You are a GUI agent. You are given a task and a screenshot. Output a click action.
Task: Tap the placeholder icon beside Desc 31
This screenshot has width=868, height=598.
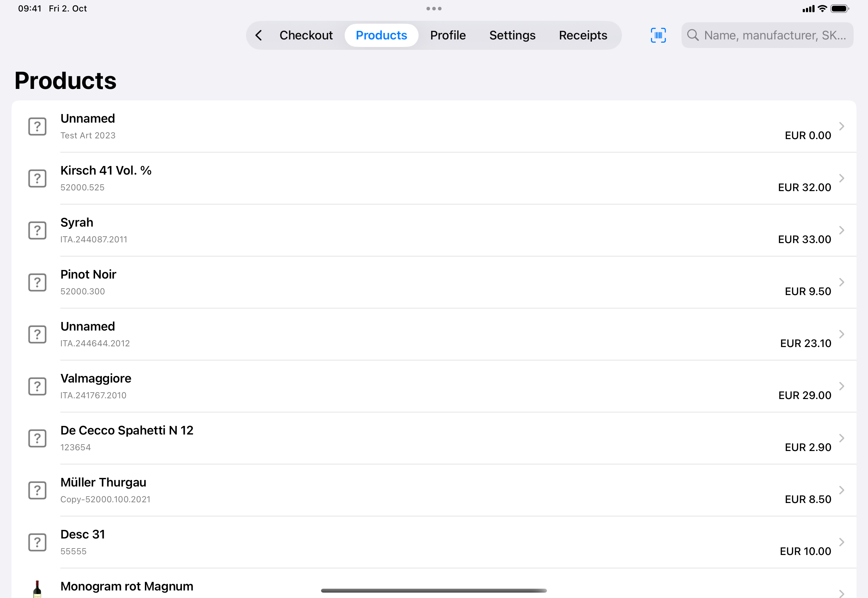coord(37,542)
